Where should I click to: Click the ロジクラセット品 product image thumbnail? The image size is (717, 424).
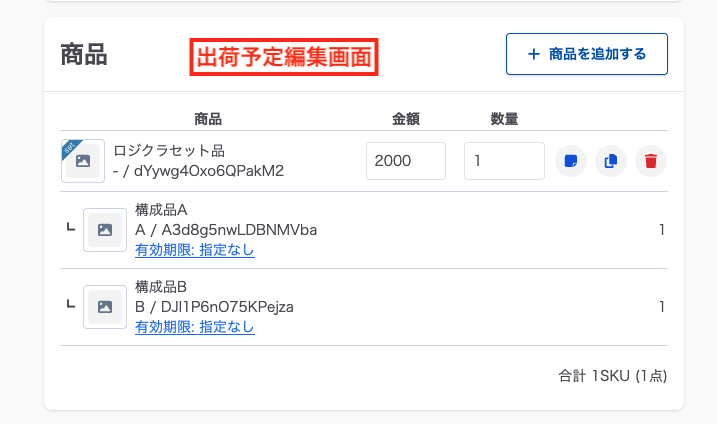click(83, 161)
